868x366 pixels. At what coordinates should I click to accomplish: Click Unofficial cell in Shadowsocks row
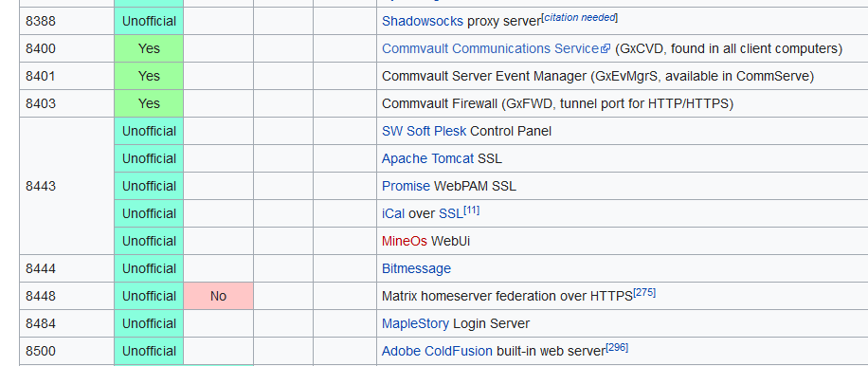click(149, 21)
